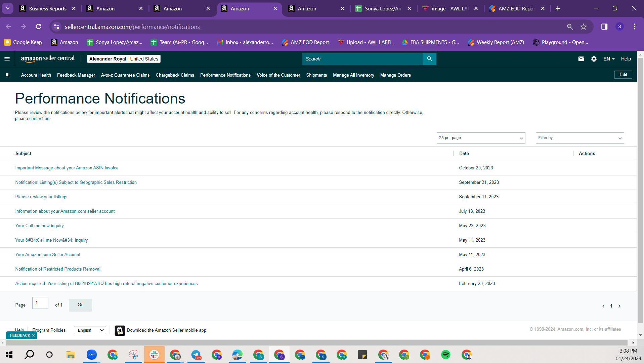Open the tab search dropdown arrow

coord(7,8)
